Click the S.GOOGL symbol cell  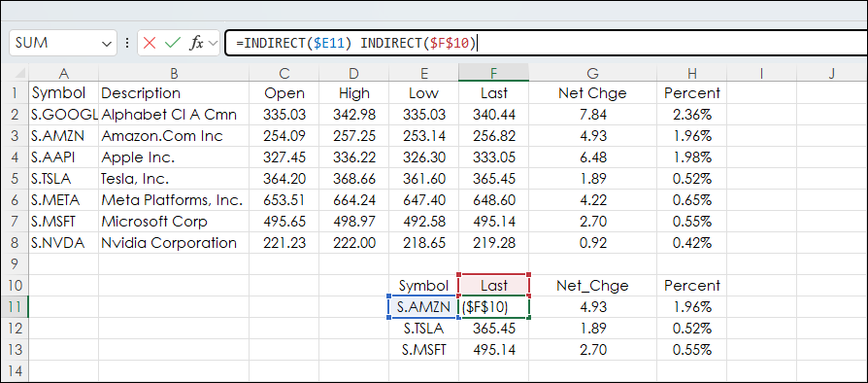point(64,114)
